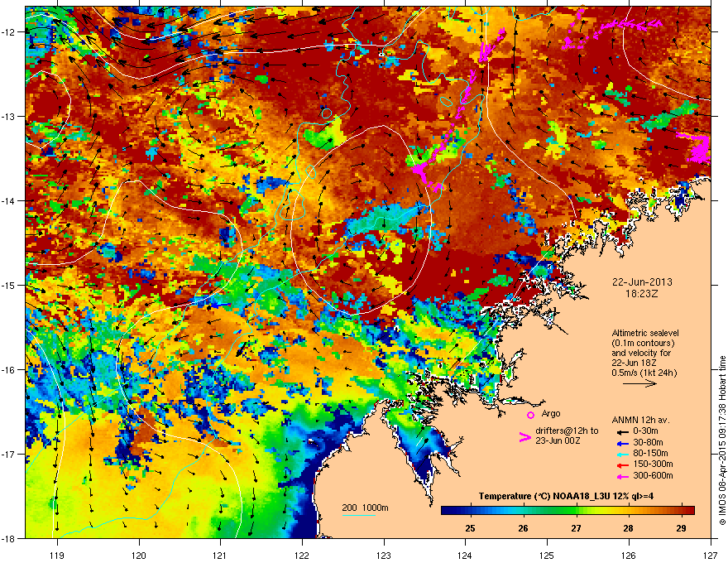Click latitude axis label -14

9,200
